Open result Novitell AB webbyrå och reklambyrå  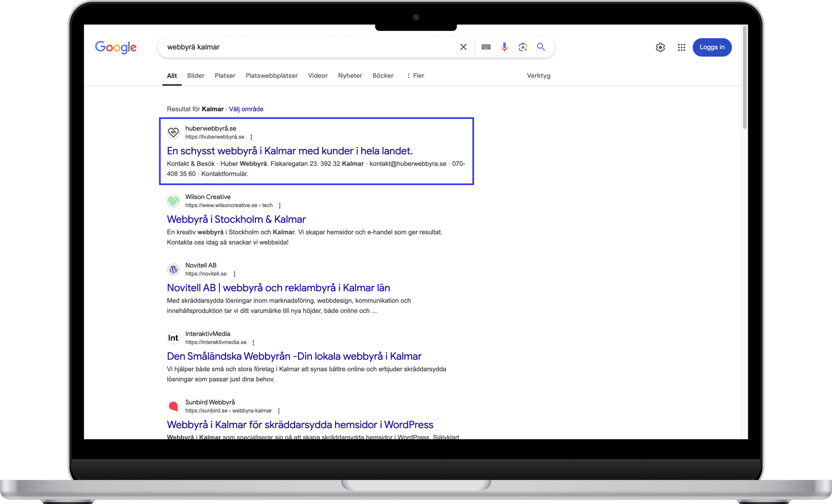279,288
